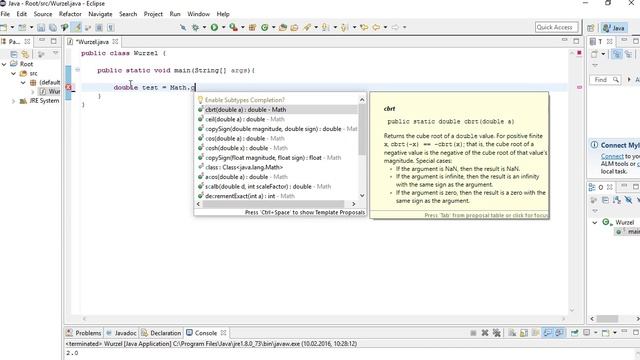Viewport: 640px width, 360px height.
Task: Toggle Sort alphabetically in Outline toolbar
Action: tap(617, 200)
